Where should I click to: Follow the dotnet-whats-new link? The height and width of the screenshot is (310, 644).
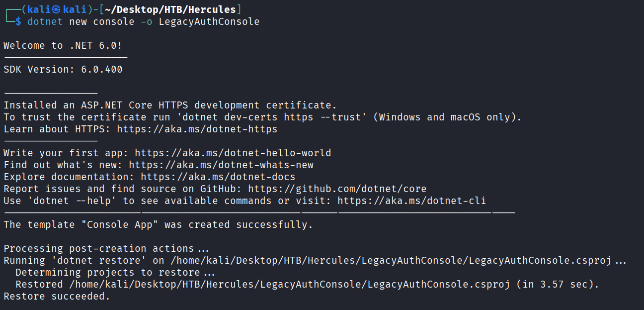(x=221, y=165)
